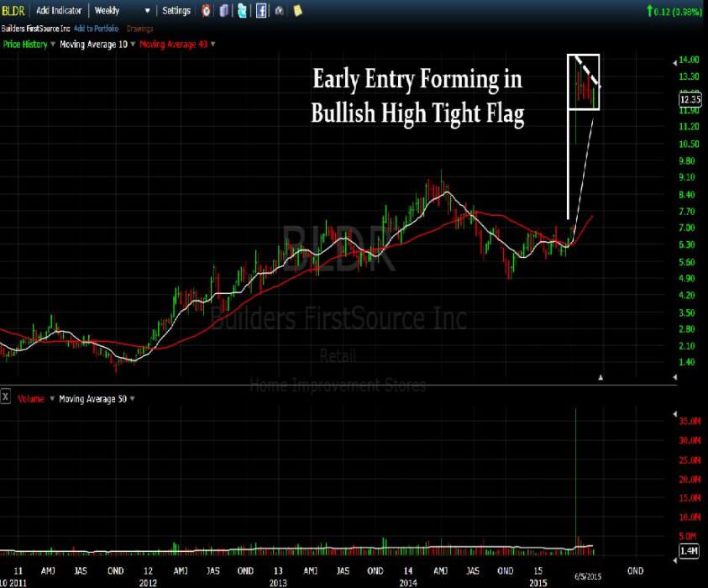Click the price change 0.12 indicator
This screenshot has width=708, height=588.
click(x=674, y=11)
